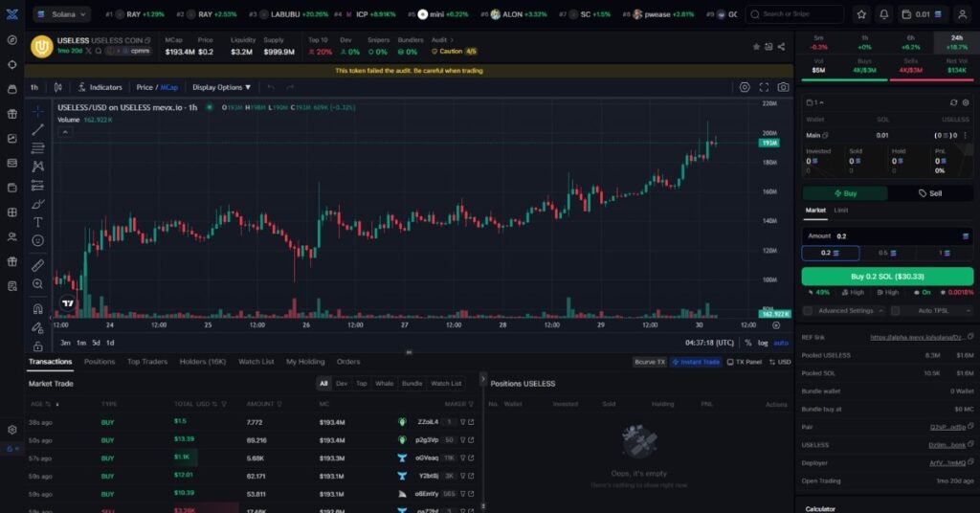Take a chart snapshot with camera icon
The height and width of the screenshot is (513, 980).
point(783,87)
